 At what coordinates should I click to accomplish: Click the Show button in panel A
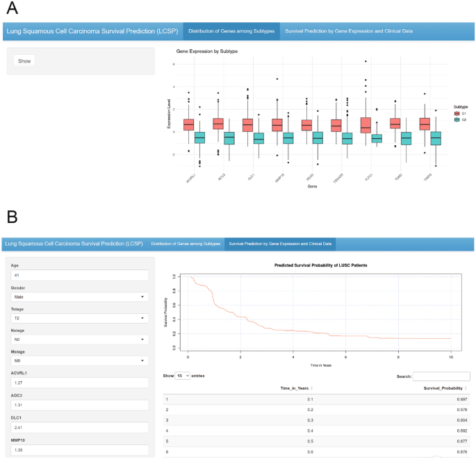pyautogui.click(x=24, y=61)
